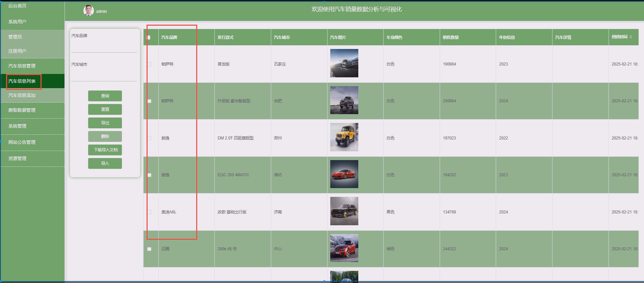
Task: Click the 下载导入文档 button
Action: tap(105, 150)
